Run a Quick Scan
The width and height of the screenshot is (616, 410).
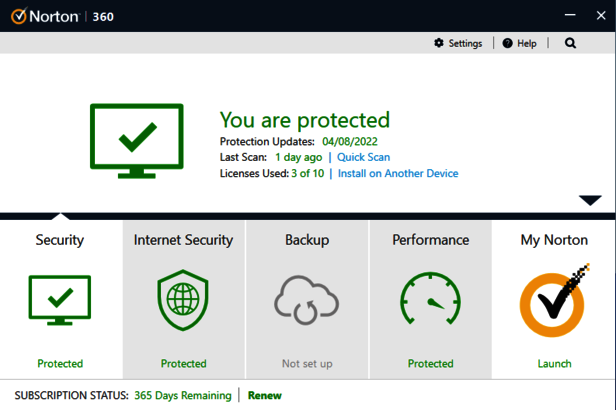click(x=363, y=157)
